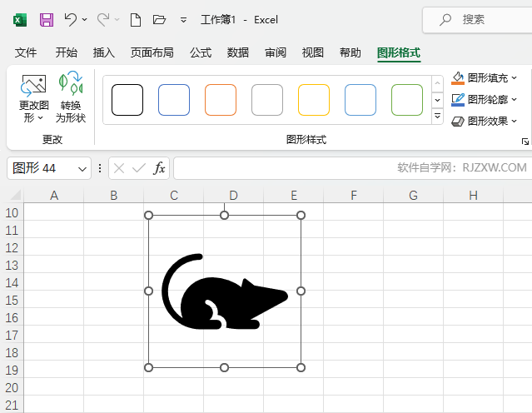Open the 页面布局 tab

pyautogui.click(x=152, y=53)
